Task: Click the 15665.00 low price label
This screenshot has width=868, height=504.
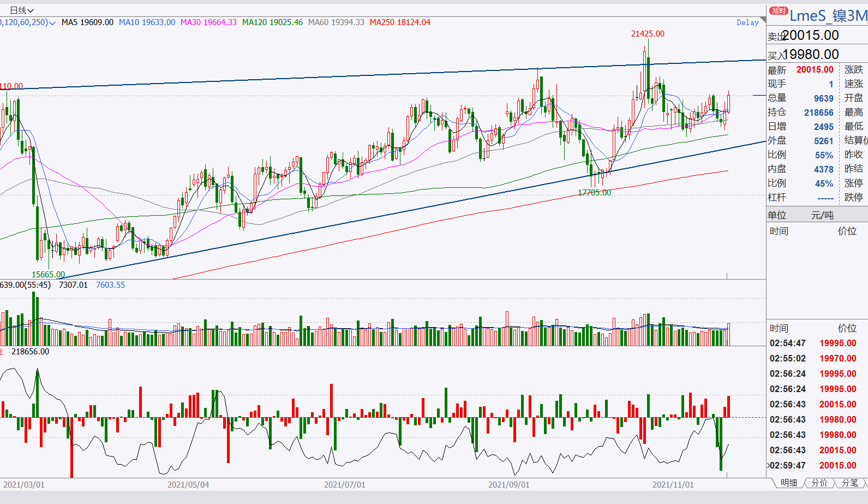Action: click(48, 275)
